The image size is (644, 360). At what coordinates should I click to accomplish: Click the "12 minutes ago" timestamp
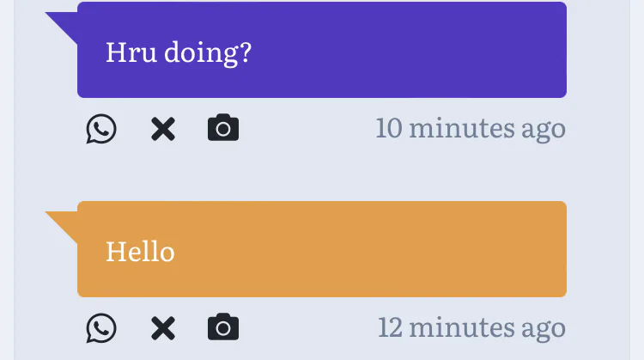coord(471,327)
